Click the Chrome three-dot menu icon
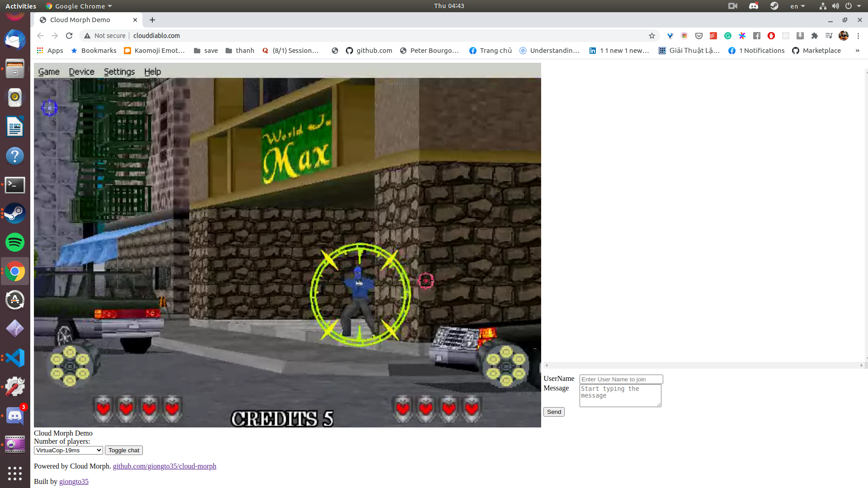 (x=858, y=36)
